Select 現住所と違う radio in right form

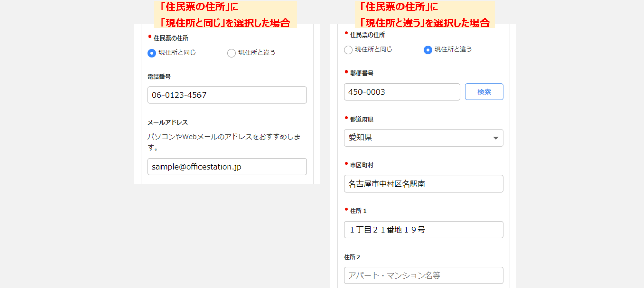coord(428,50)
